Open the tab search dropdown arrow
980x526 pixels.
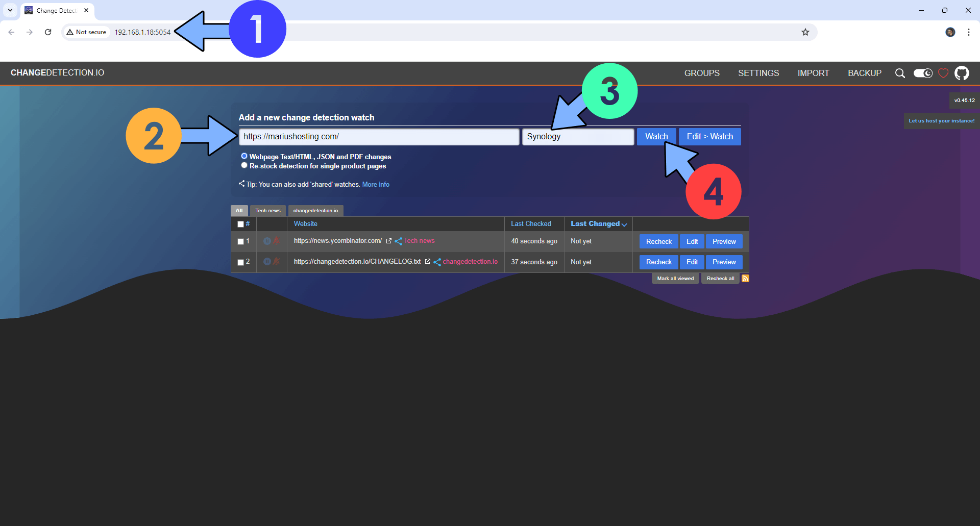(x=10, y=10)
